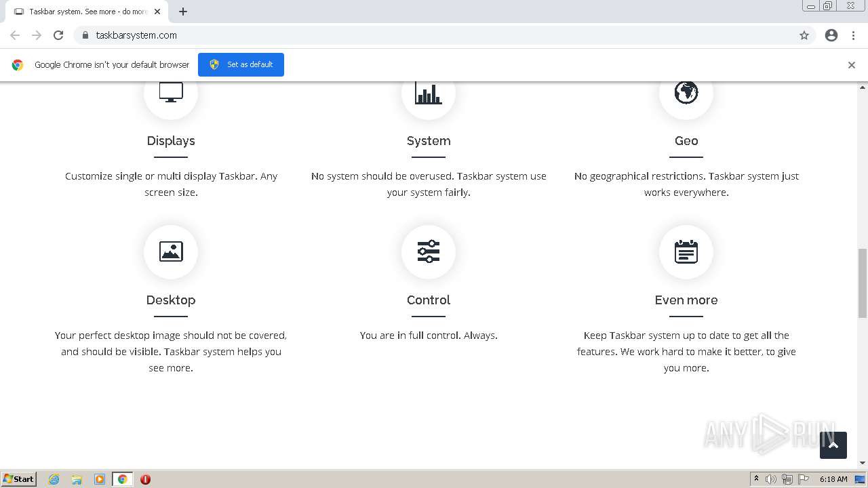Screen dimensions: 868x488
Task: Click the page vertical scrollbar thumb
Action: pos(863,283)
